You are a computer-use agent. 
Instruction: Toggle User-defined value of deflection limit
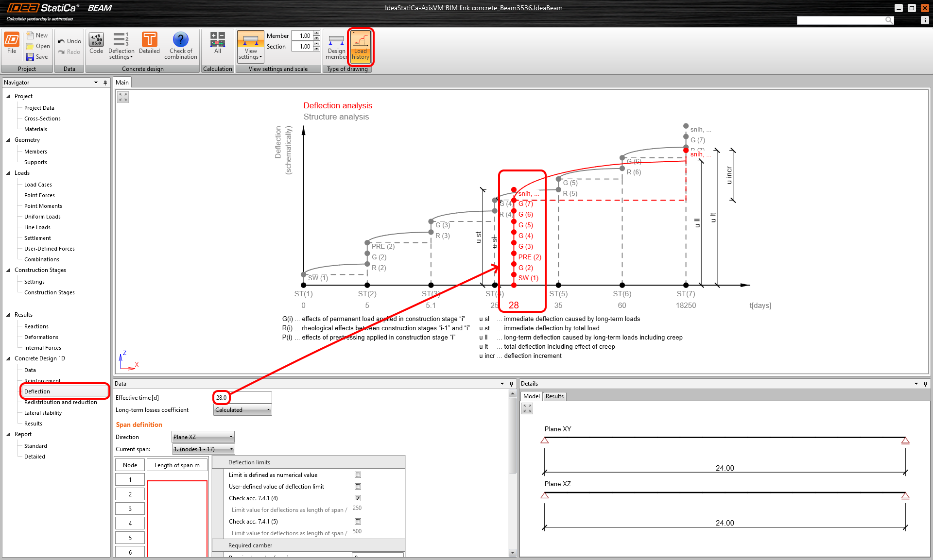(x=358, y=487)
